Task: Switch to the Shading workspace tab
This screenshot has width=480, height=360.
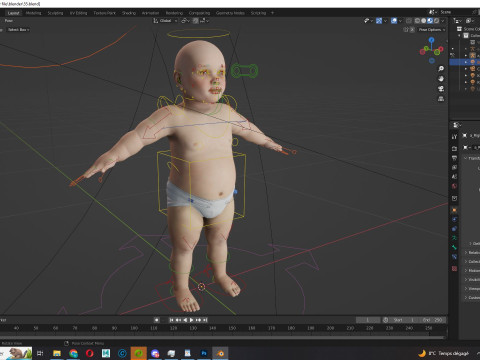Action: click(129, 13)
